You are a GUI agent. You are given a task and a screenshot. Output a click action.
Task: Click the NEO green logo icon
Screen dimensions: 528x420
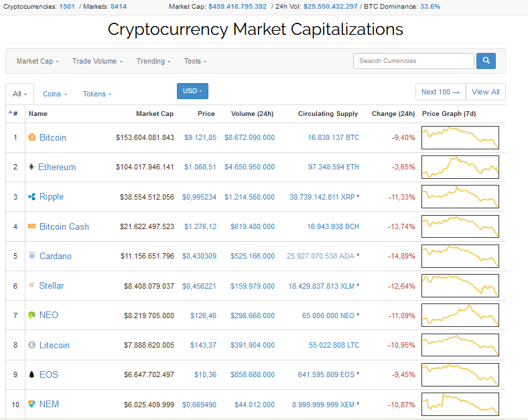32,315
